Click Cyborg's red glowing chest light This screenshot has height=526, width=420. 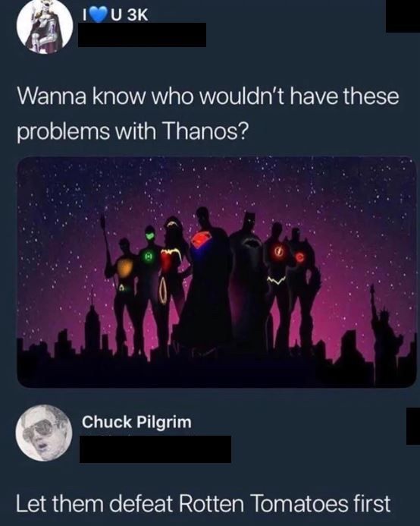click(300, 257)
